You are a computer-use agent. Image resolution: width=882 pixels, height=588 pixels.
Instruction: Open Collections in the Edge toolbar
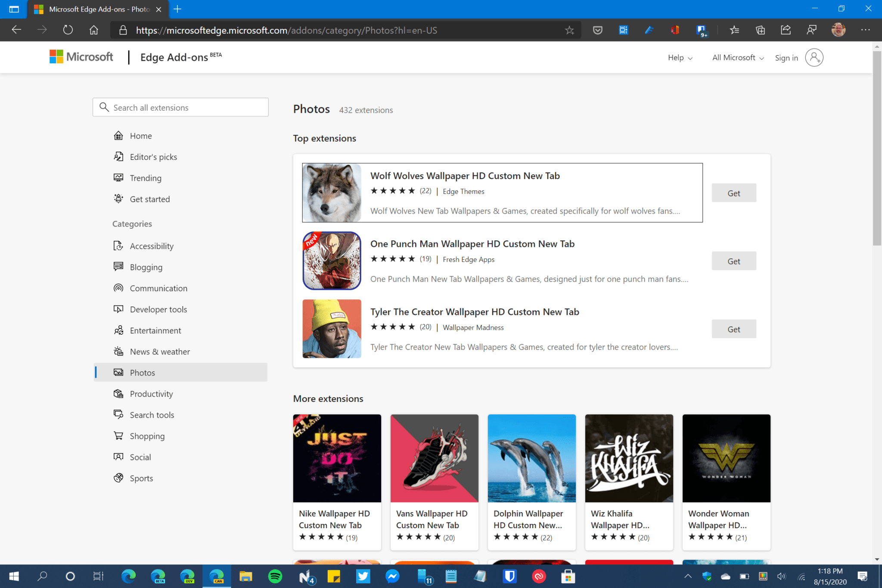coord(760,30)
